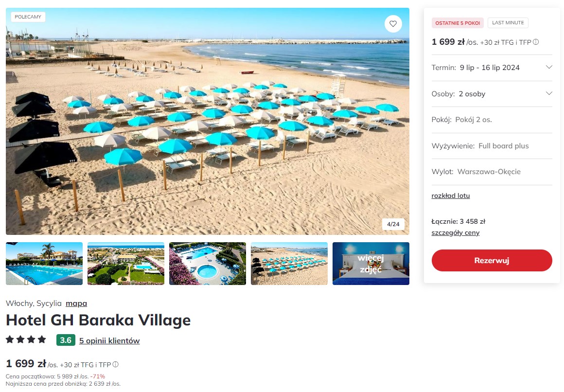Click the main beach photo
564x392 pixels.
[208, 121]
